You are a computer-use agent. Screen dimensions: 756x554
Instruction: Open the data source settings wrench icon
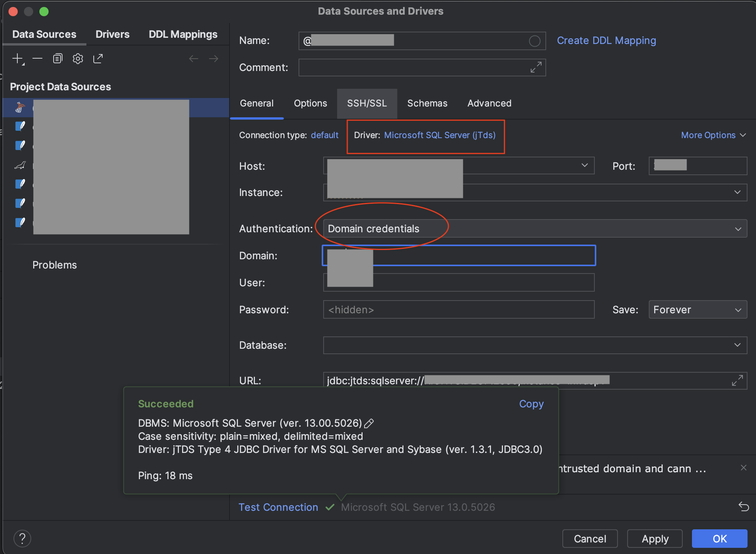coord(78,59)
